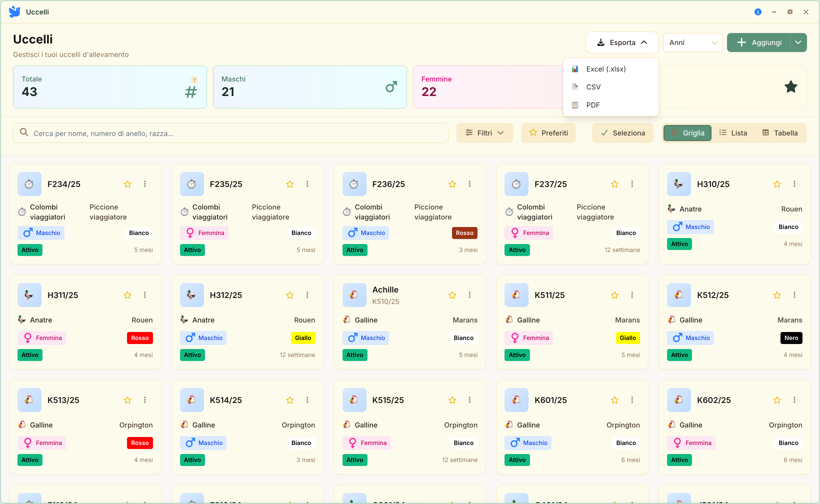Open the three-dot menu on Achille card
The image size is (820, 504).
click(470, 295)
